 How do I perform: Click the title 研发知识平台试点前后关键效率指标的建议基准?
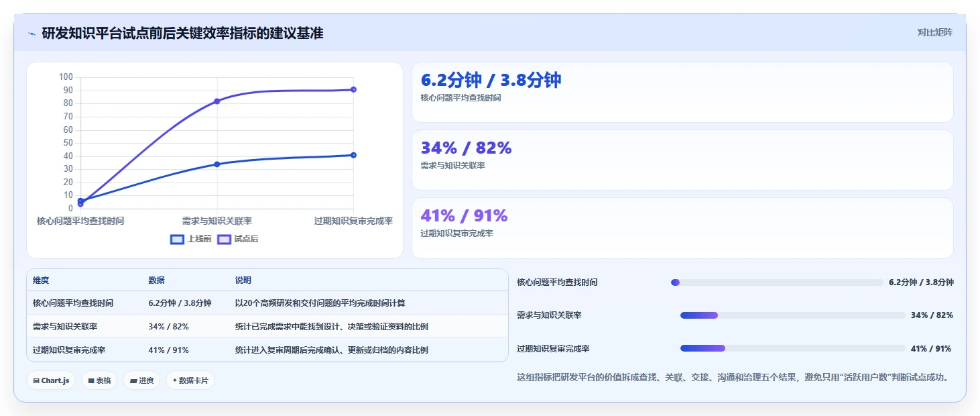tap(182, 33)
